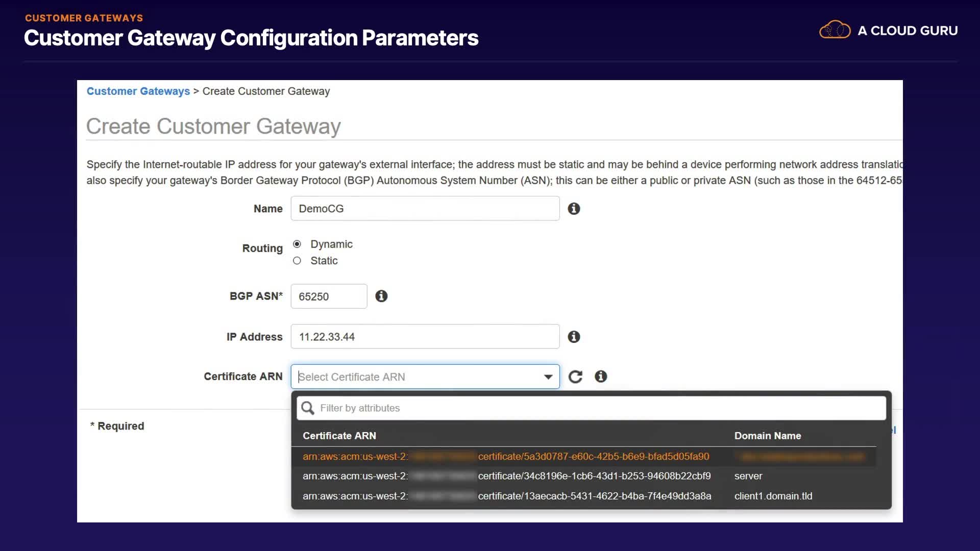Image resolution: width=980 pixels, height=551 pixels.
Task: Click the IP Address field showing 11.22.33.44
Action: [x=425, y=337]
